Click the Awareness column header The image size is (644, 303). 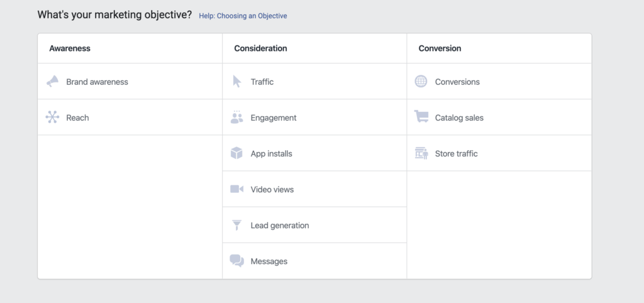70,48
